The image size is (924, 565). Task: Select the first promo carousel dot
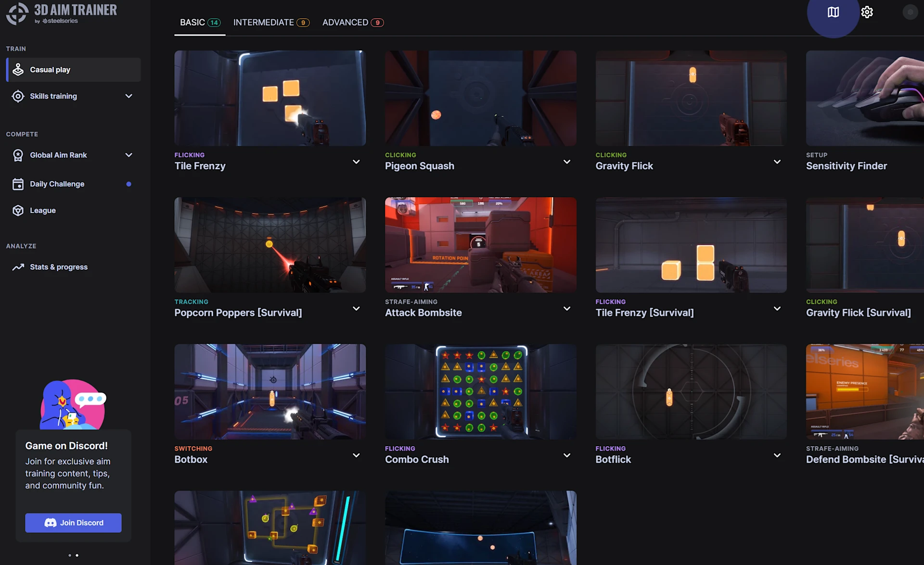(x=70, y=555)
